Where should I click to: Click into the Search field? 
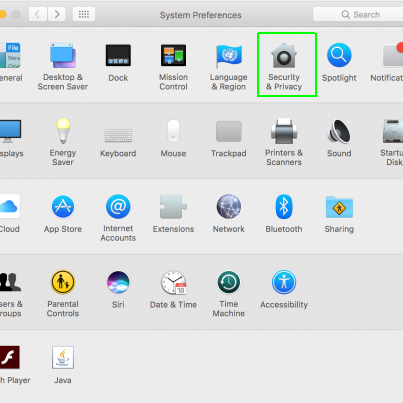[x=358, y=15]
